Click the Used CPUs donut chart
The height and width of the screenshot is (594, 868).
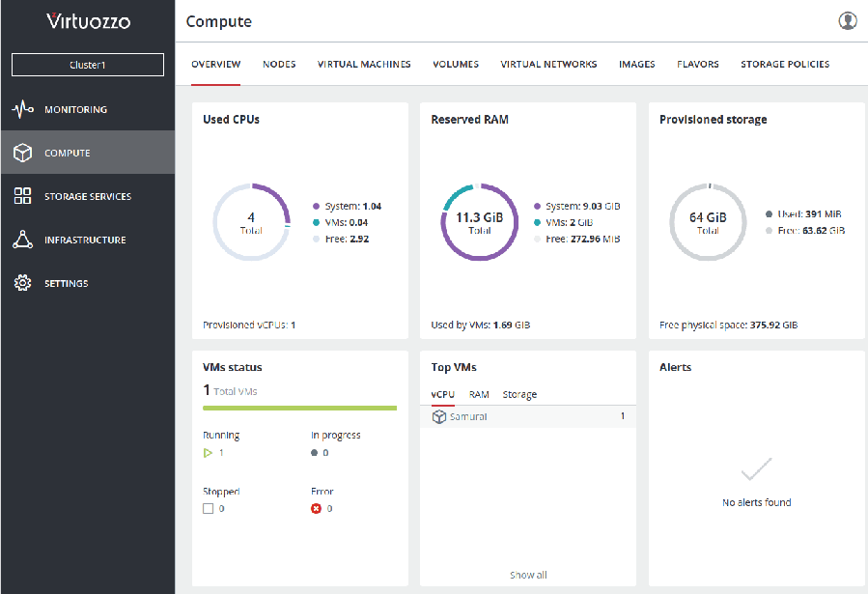coord(251,222)
